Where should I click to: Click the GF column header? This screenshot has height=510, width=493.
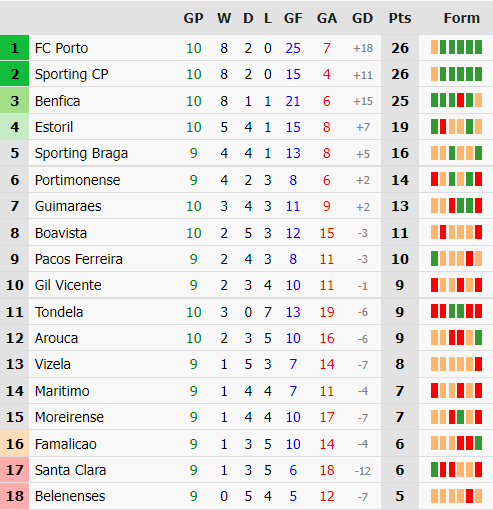(293, 18)
